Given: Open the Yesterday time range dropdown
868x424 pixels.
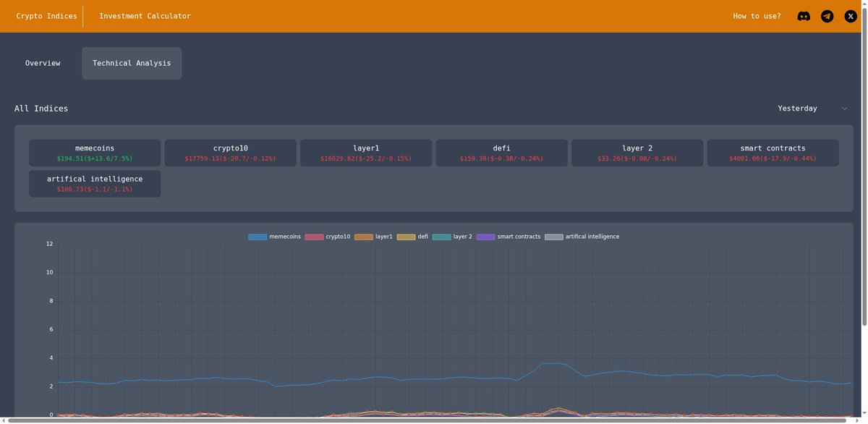Looking at the screenshot, I should click(x=812, y=109).
